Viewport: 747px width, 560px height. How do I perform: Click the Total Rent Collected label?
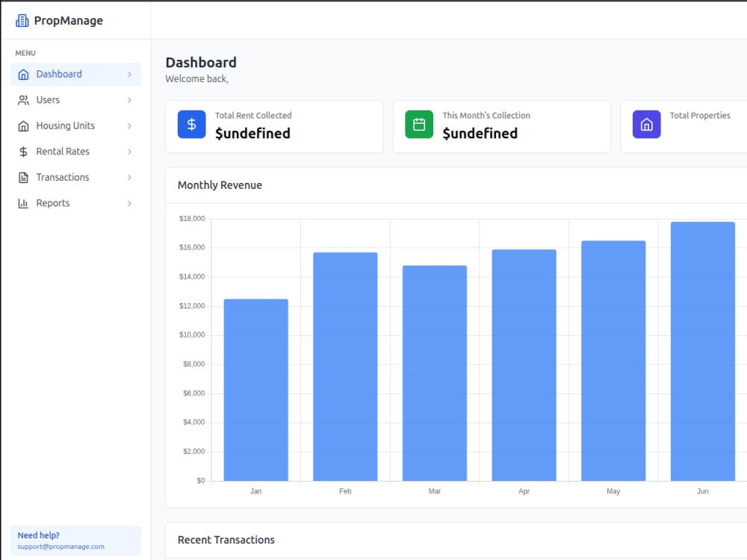pyautogui.click(x=253, y=115)
